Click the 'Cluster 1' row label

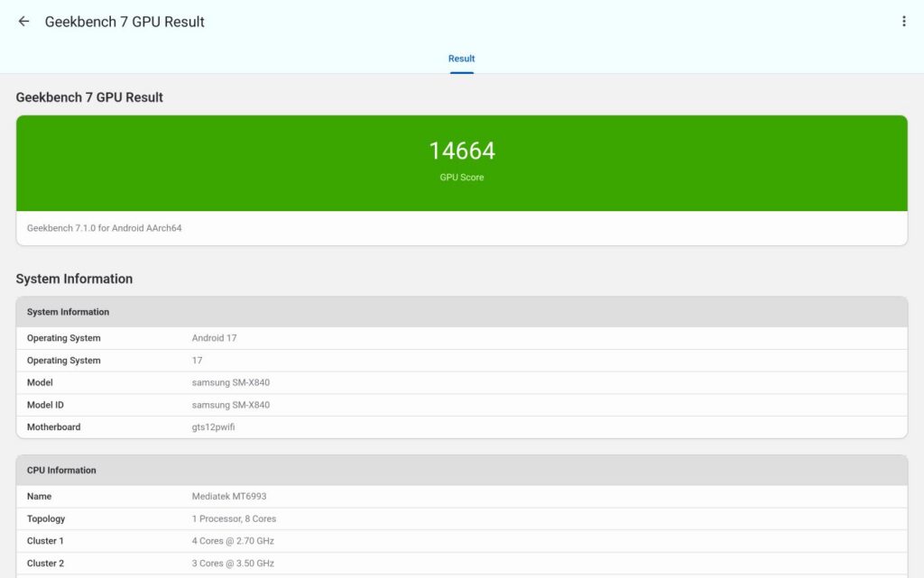pyautogui.click(x=45, y=541)
